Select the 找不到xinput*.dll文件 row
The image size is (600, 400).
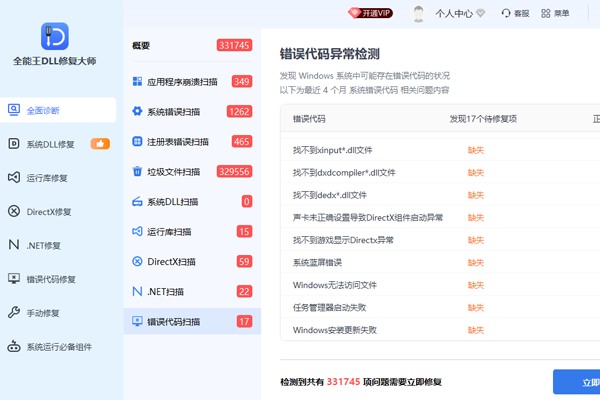pos(440,150)
